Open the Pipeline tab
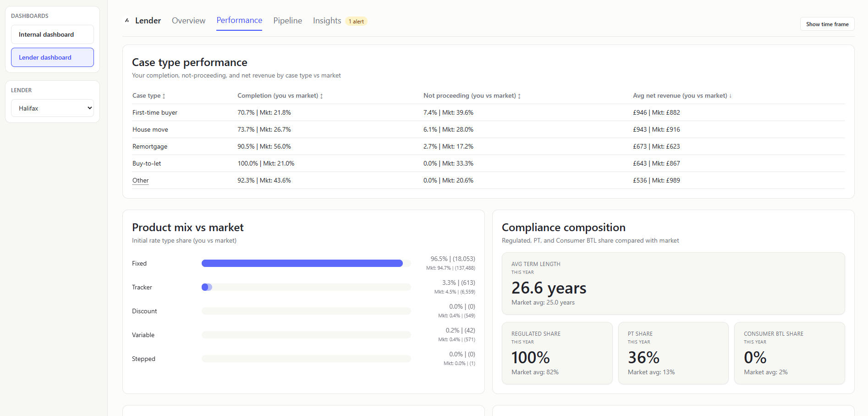Screen dimensions: 868x416 287,21
